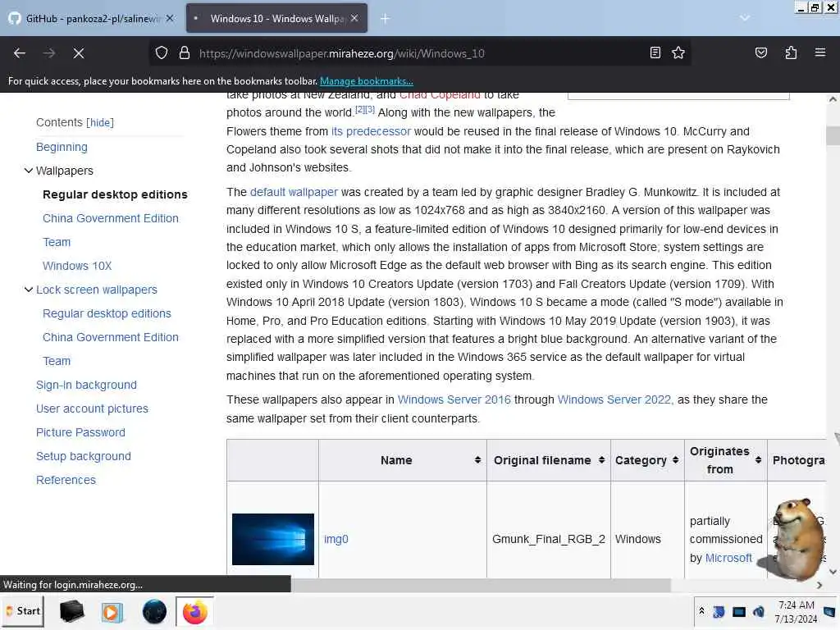This screenshot has height=630, width=840.
Task: Go to Team under Lock screen wallpapers
Action: (57, 361)
